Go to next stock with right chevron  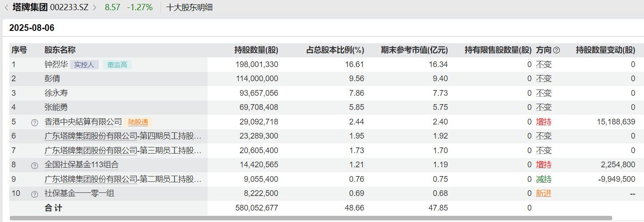click(94, 8)
